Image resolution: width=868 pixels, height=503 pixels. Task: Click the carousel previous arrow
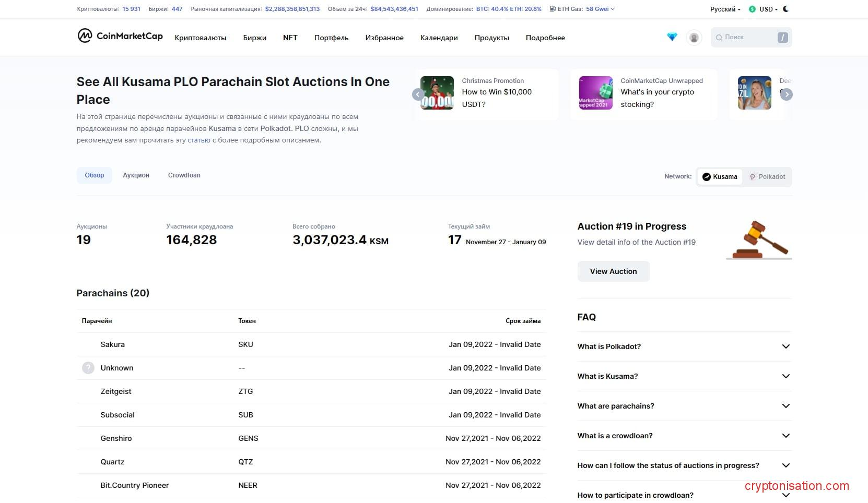[418, 94]
